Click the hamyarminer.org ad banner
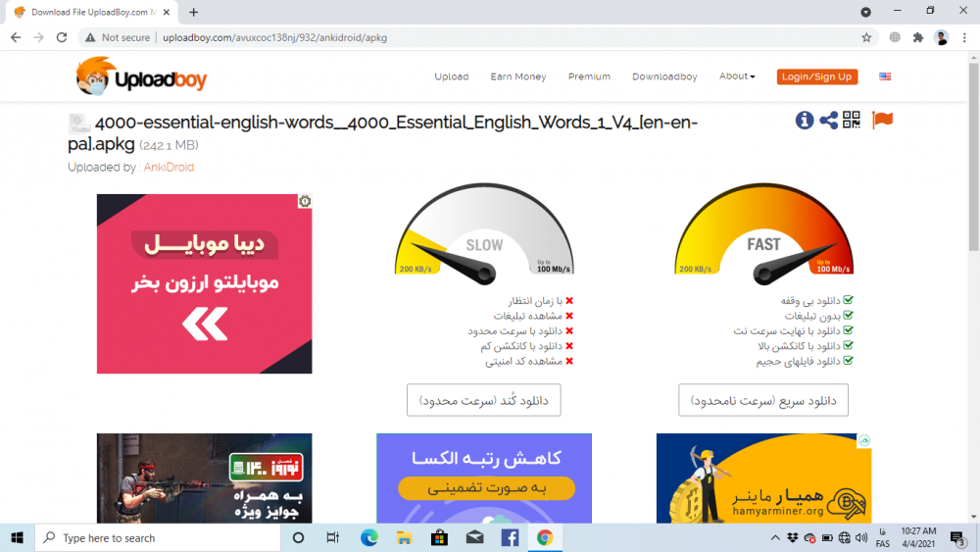Viewport: 980px width, 552px height. pos(763,478)
